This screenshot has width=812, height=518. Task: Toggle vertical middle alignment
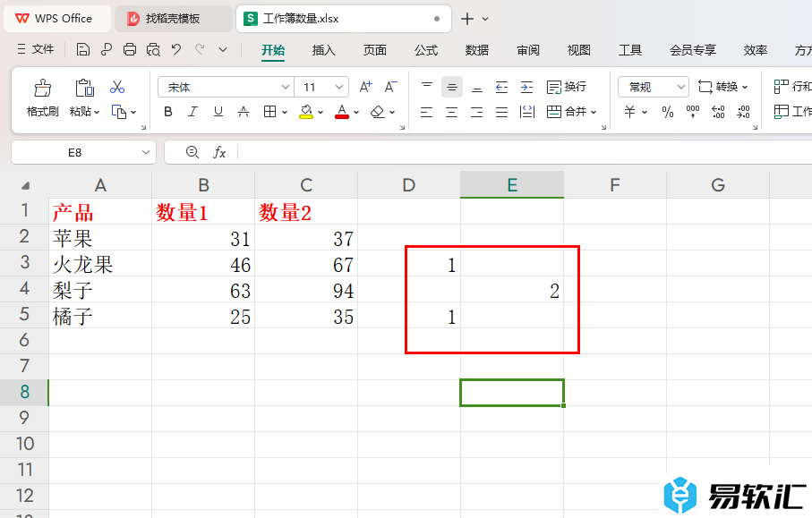pyautogui.click(x=452, y=87)
